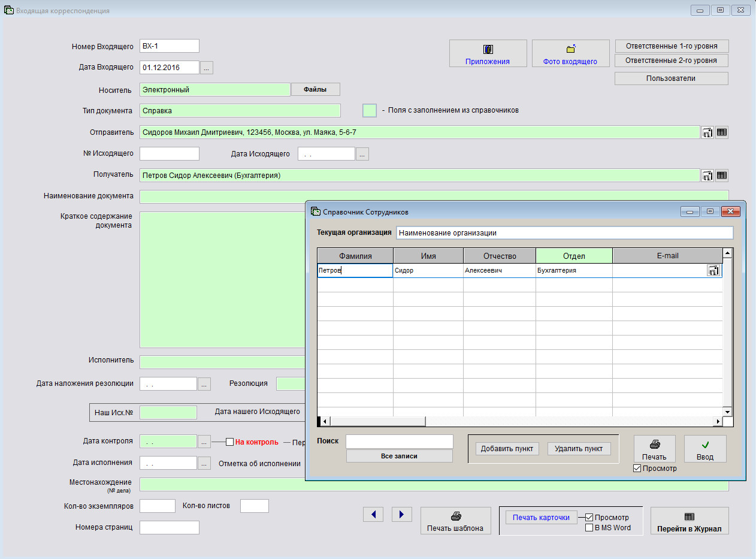Go to next record with right arrow
The image size is (756, 559).
tap(402, 514)
